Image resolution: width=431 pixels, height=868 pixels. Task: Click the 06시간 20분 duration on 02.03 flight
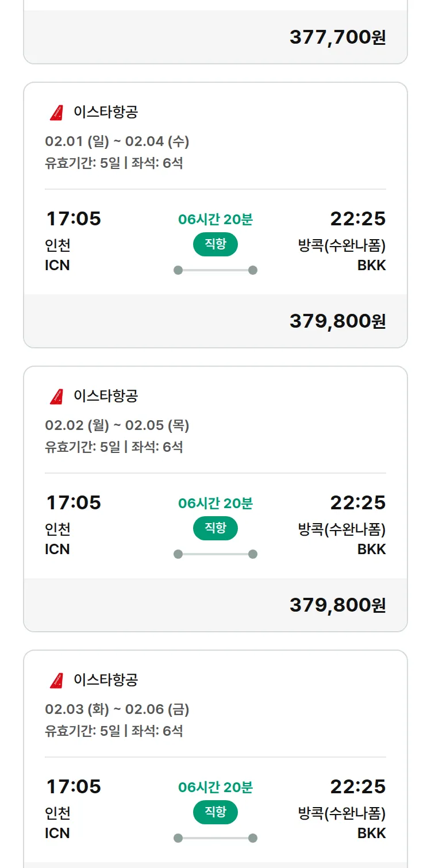[215, 787]
